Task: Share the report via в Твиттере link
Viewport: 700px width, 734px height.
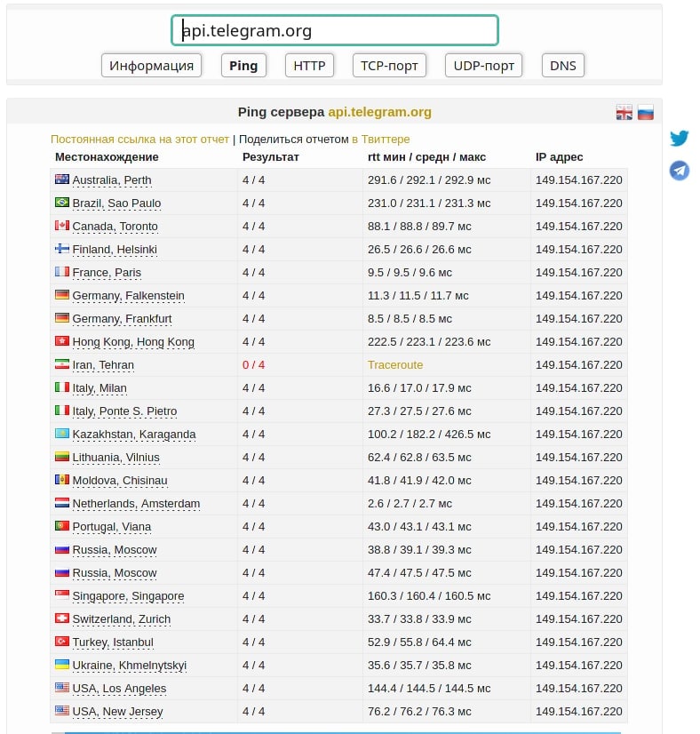Action: pyautogui.click(x=381, y=139)
